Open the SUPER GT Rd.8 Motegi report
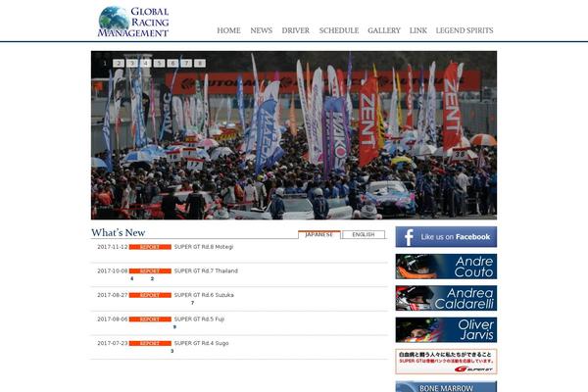This screenshot has width=588, height=392. (x=204, y=247)
